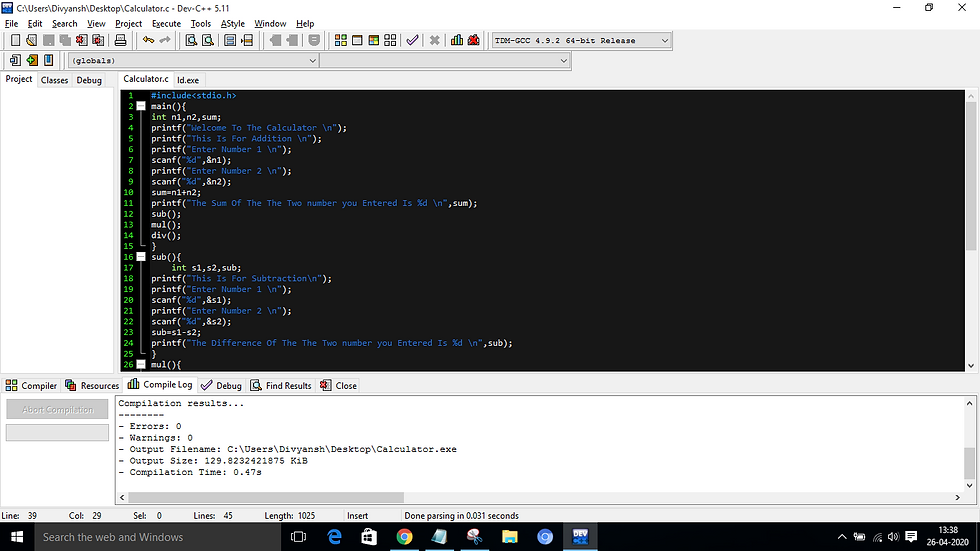Undo the last edit using toolbar arrow
The height and width of the screenshot is (551, 980).
coord(148,40)
